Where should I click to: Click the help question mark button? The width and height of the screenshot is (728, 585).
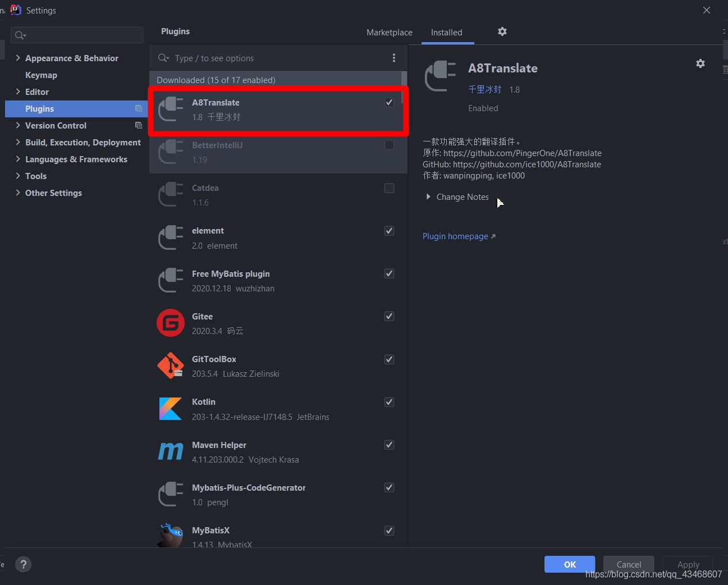point(23,565)
